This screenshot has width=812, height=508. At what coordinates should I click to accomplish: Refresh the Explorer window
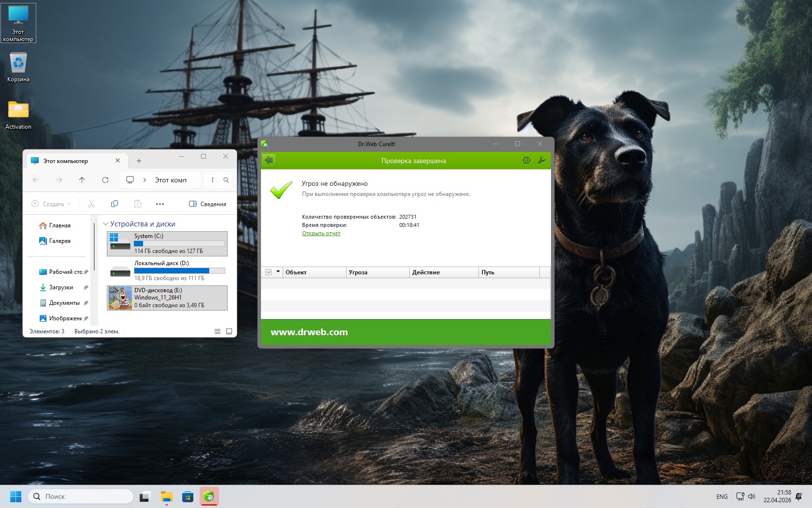105,180
